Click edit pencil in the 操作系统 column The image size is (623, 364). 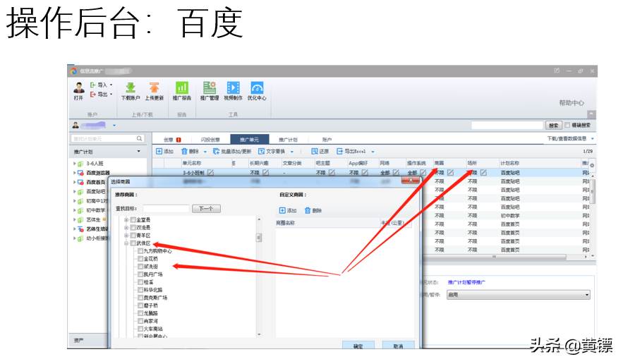pyautogui.click(x=423, y=172)
